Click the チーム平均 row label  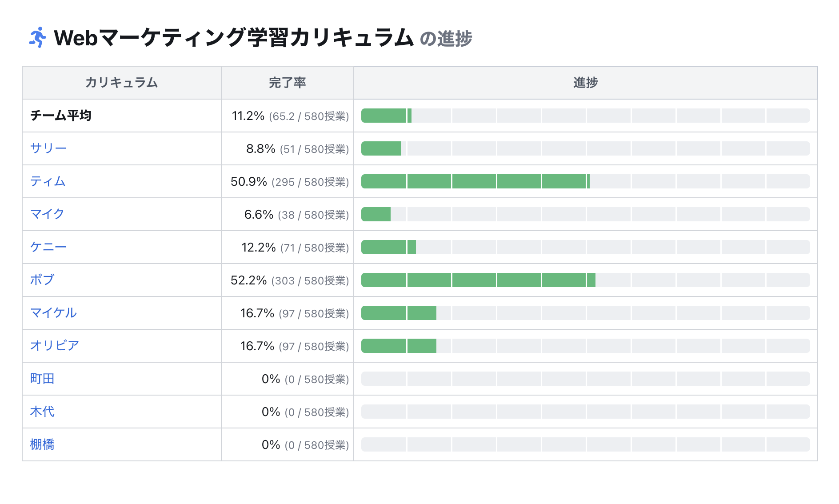tap(61, 116)
